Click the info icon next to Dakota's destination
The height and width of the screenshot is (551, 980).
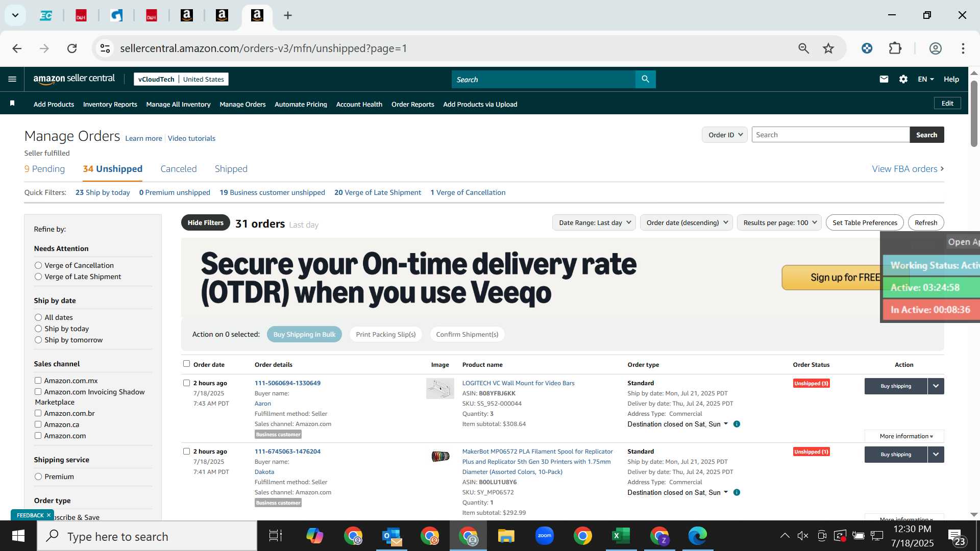pyautogui.click(x=737, y=492)
